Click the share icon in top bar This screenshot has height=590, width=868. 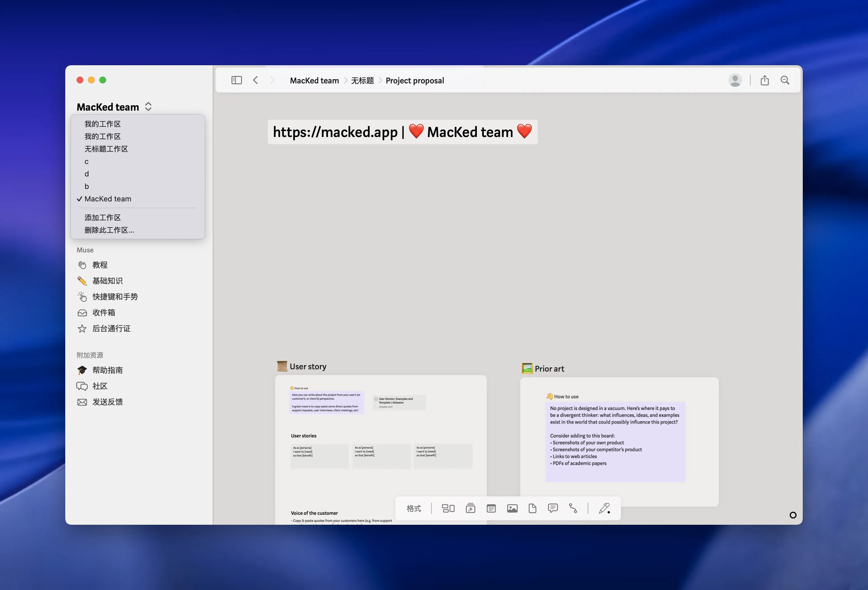pos(764,80)
